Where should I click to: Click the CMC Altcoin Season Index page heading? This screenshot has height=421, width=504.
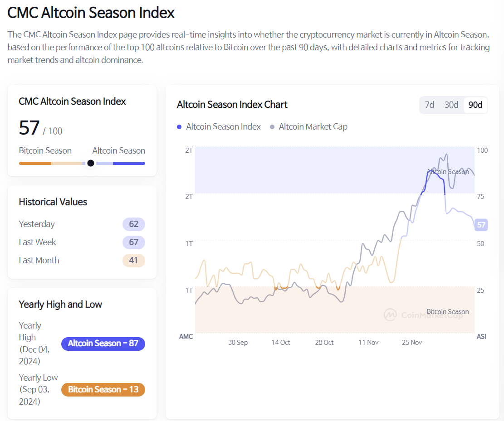click(x=91, y=13)
